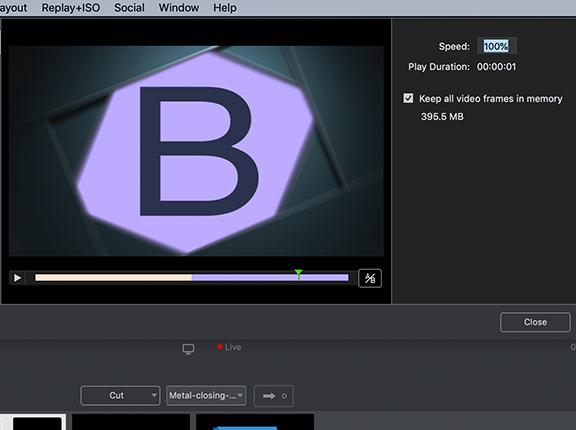Toggle the A/B preview swap icon
576x430 pixels.
pos(370,278)
